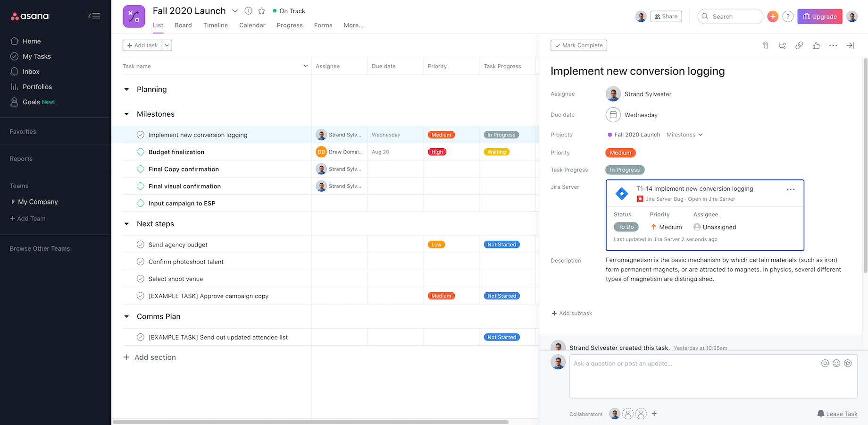Click the Mark Complete button
Viewport: 868px width, 425px height.
579,45
